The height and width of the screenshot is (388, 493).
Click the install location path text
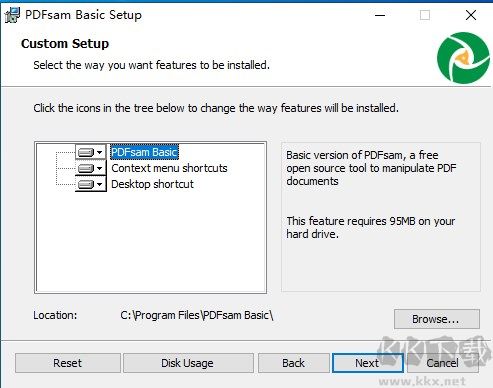197,315
